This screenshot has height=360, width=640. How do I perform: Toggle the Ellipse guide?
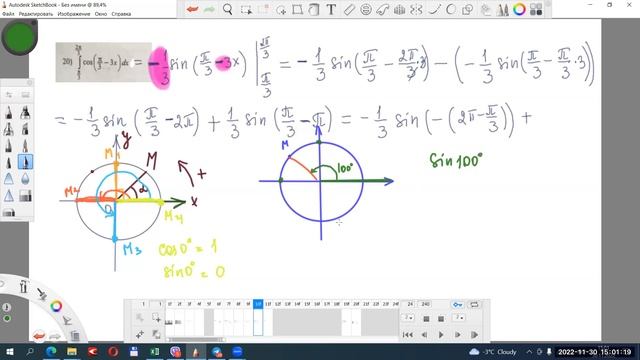point(366,9)
